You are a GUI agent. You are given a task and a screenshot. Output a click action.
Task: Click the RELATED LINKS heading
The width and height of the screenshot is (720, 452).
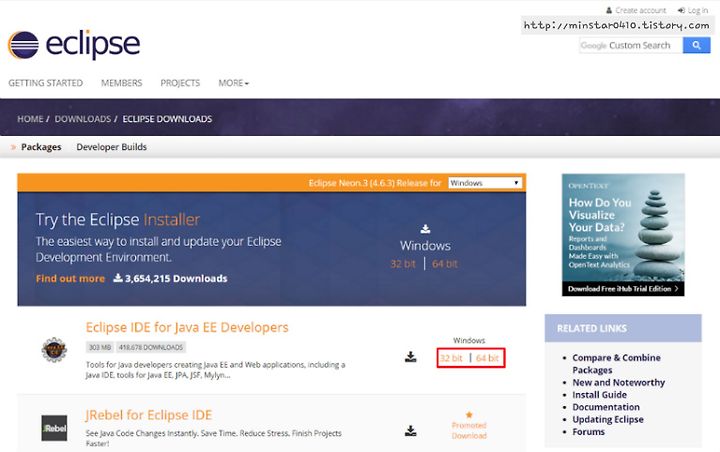[591, 328]
